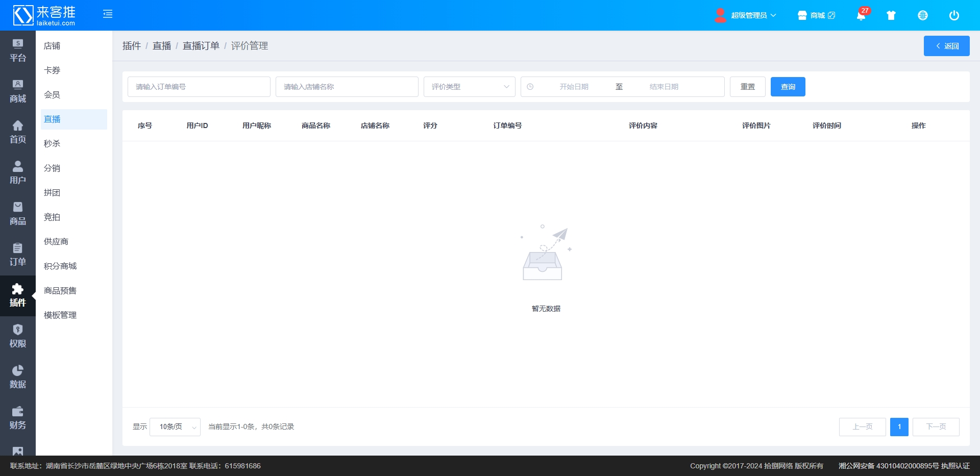The image size is (980, 476).
Task: Open the globe language icon
Action: coord(923,15)
